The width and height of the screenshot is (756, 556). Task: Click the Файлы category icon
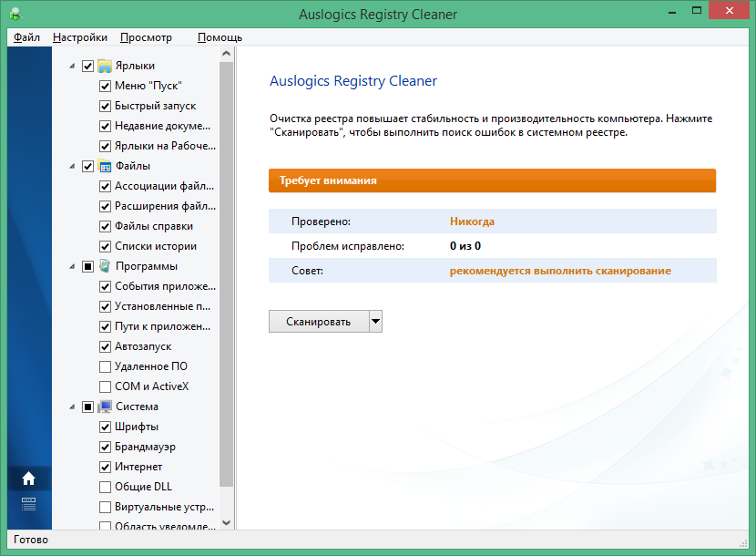(x=104, y=166)
